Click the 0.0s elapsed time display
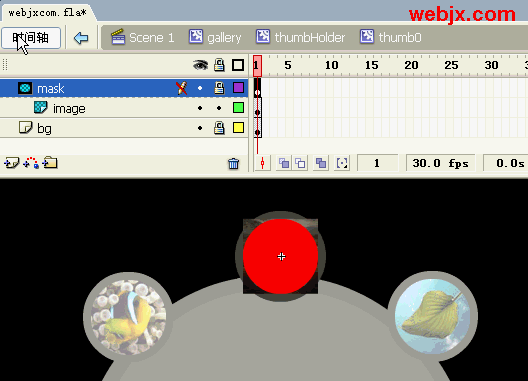The image size is (528, 381). [506, 163]
